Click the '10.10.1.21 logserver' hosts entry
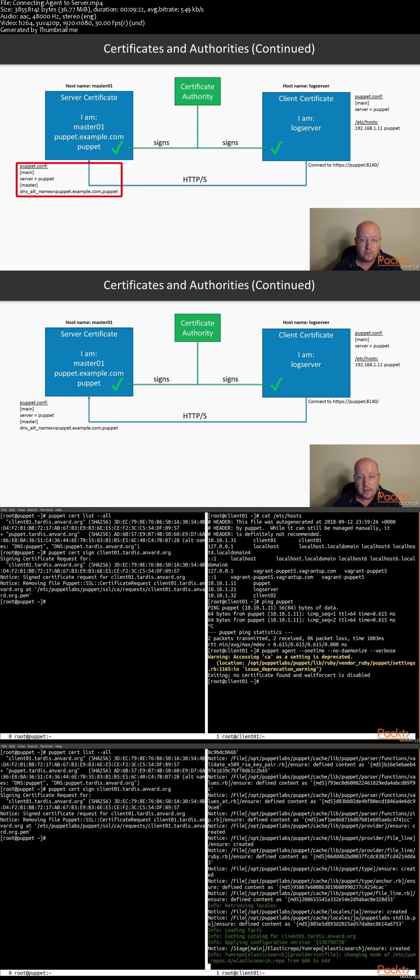Screen dimensions: 420x980 [243, 590]
